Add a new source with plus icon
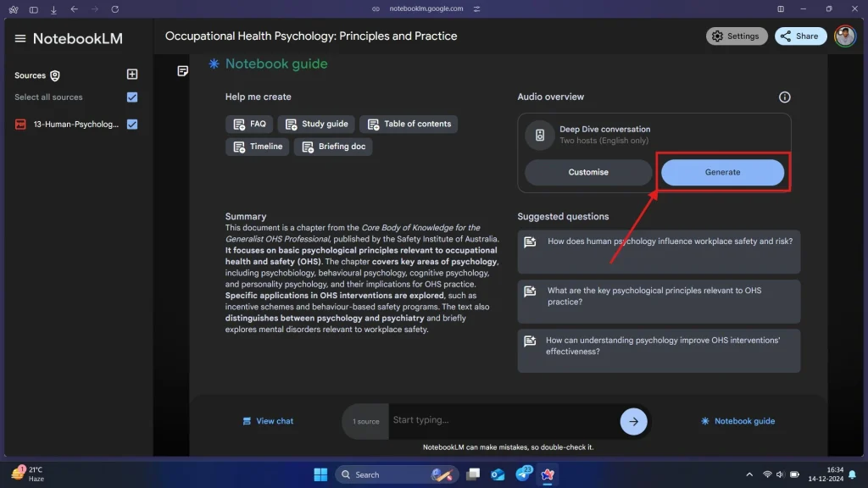The height and width of the screenshot is (488, 868). pos(131,75)
